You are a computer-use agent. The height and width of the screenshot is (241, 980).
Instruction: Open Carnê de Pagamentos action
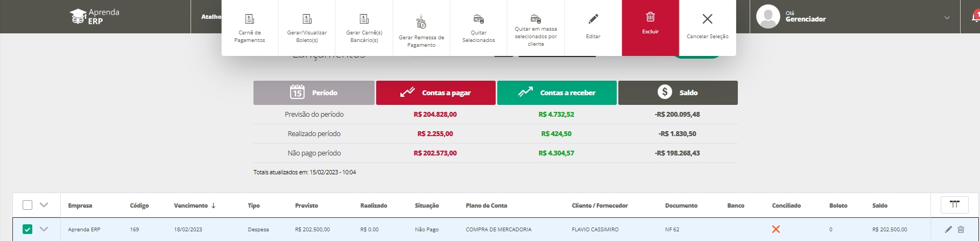(x=250, y=28)
